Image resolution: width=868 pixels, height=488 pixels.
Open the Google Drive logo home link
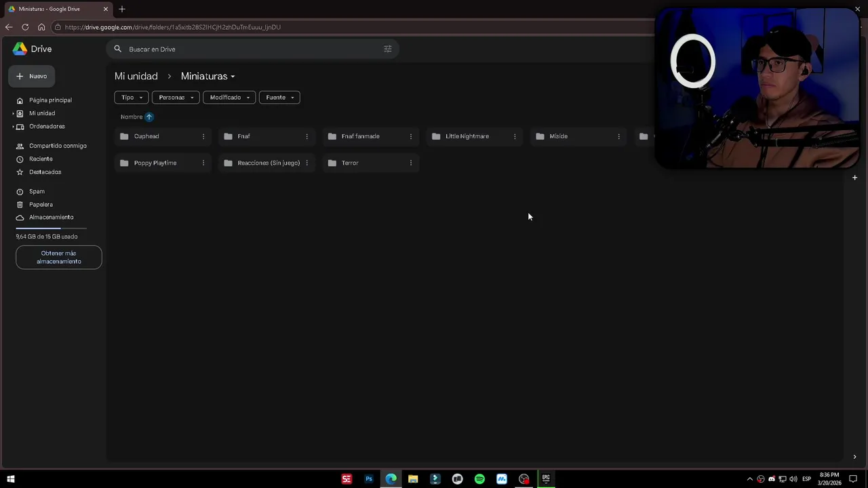tap(32, 49)
